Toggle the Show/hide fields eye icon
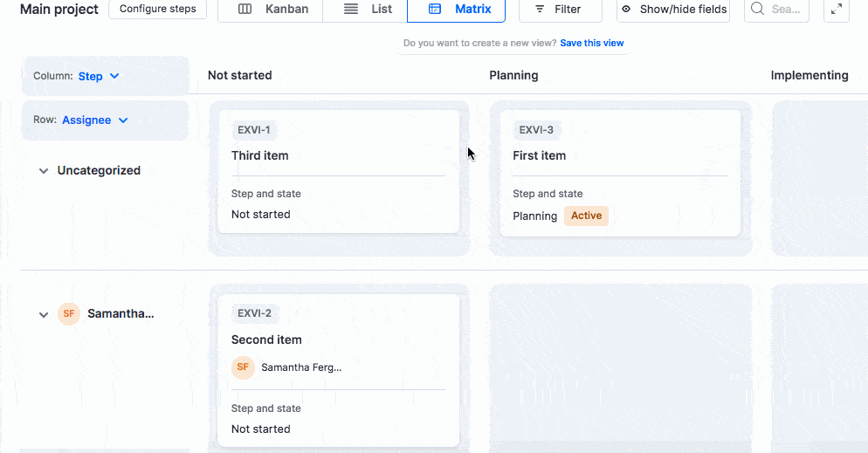 click(x=626, y=9)
